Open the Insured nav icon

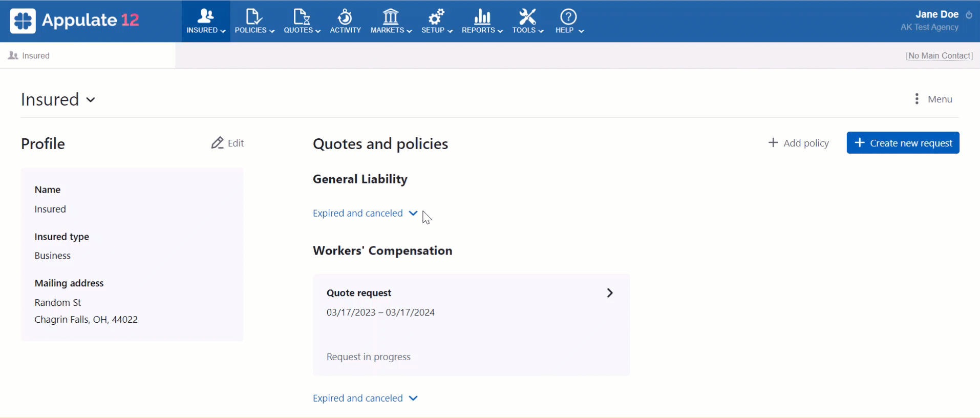click(x=206, y=16)
